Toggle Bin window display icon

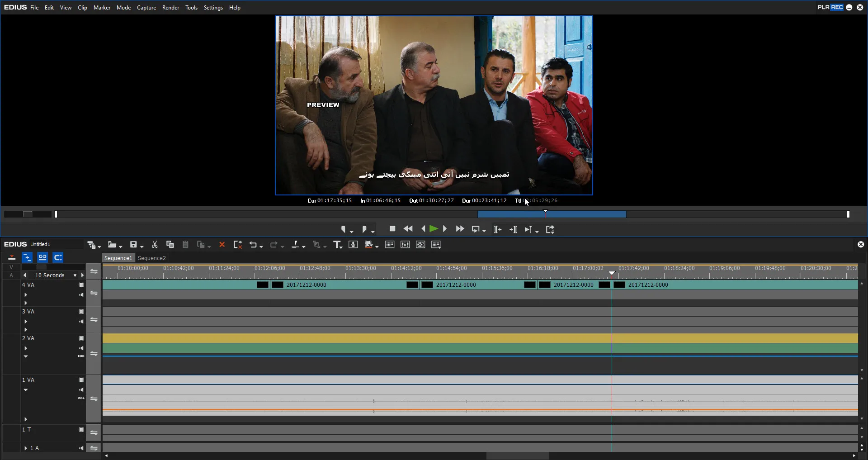(x=390, y=245)
